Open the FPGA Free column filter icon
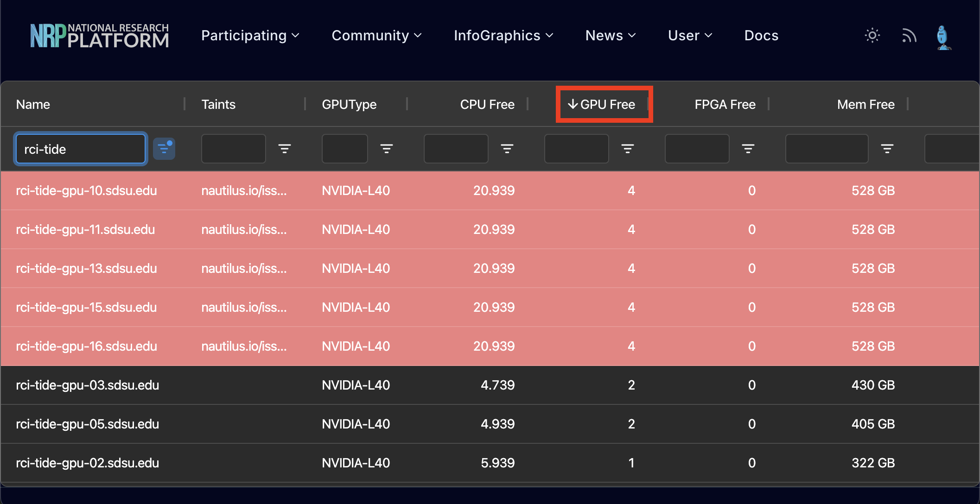980x504 pixels. pos(748,149)
